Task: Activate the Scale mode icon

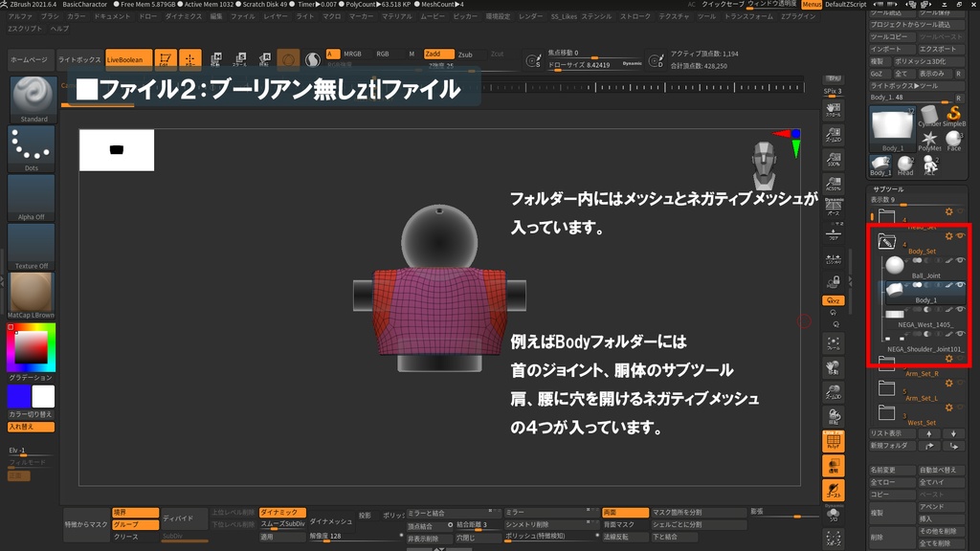Action: click(240, 59)
